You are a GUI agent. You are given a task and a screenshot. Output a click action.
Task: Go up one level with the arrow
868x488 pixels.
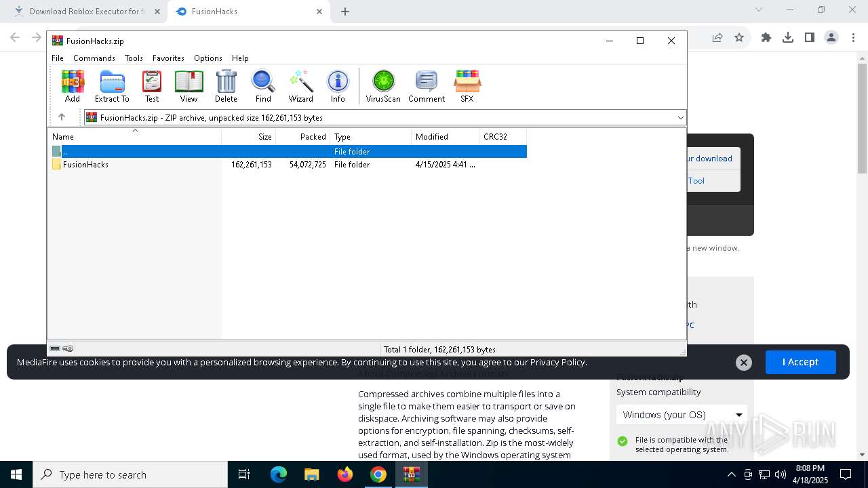[62, 117]
